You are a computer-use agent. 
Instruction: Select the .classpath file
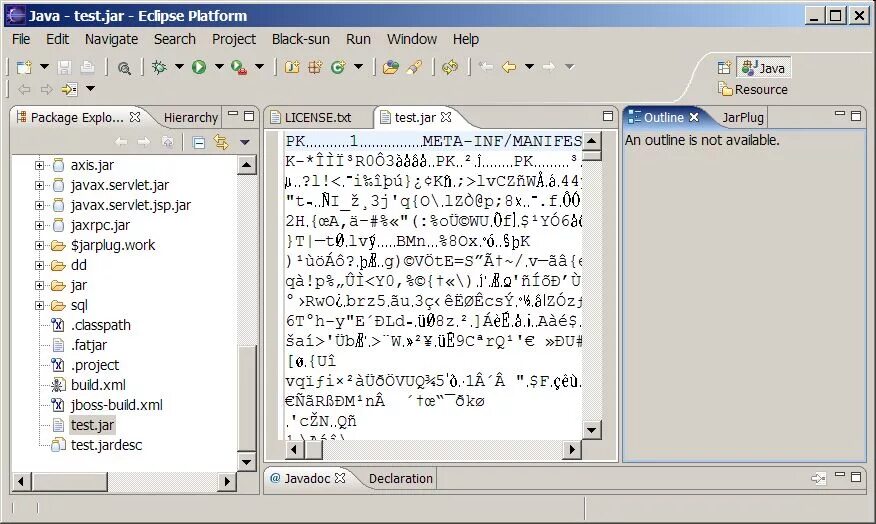click(101, 325)
